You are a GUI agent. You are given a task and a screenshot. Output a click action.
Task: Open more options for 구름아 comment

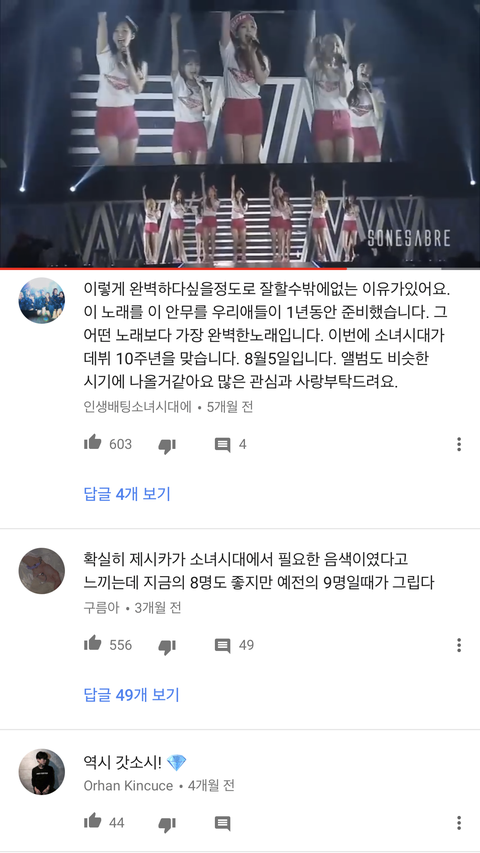tap(459, 645)
